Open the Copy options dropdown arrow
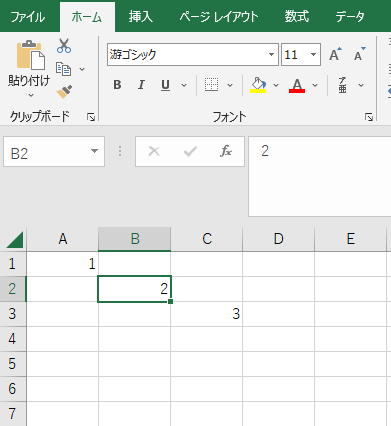This screenshot has height=426, width=391. pos(82,69)
